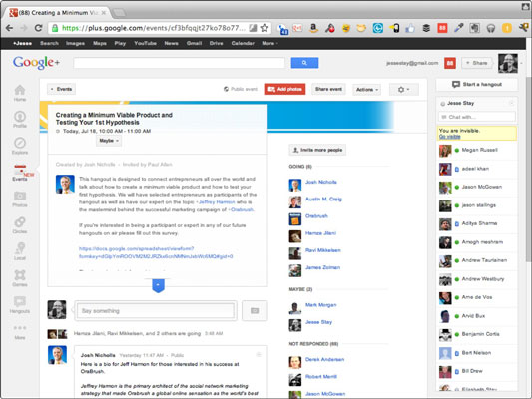
Task: Open post options on Josh Nicholls post
Action: click(259, 354)
